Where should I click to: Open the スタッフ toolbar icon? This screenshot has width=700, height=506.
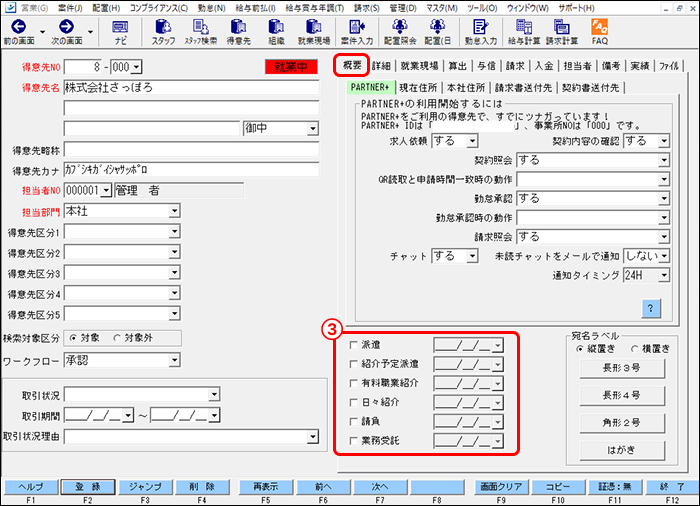coord(163,32)
